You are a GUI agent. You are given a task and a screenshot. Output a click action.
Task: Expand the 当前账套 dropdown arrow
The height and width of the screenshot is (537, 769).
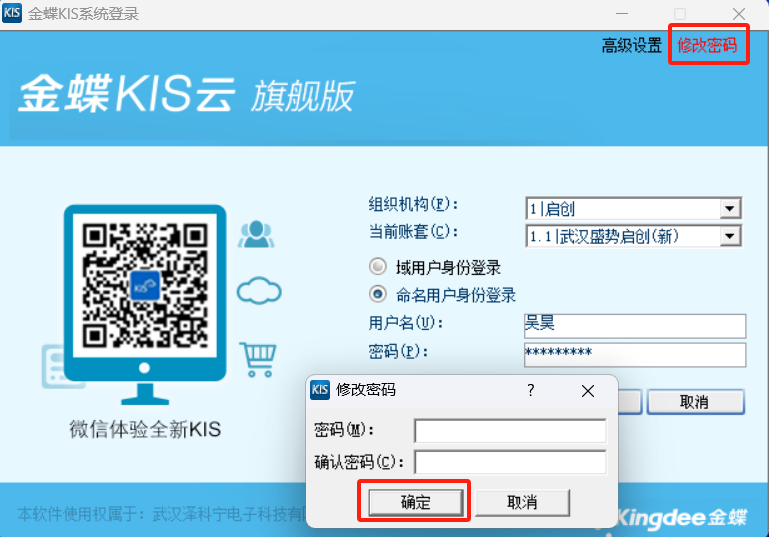click(730, 236)
